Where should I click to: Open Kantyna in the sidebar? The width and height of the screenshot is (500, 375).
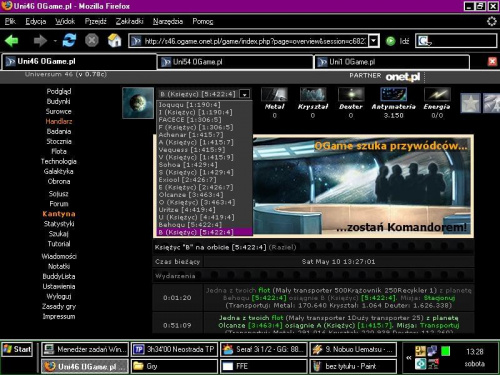59,214
